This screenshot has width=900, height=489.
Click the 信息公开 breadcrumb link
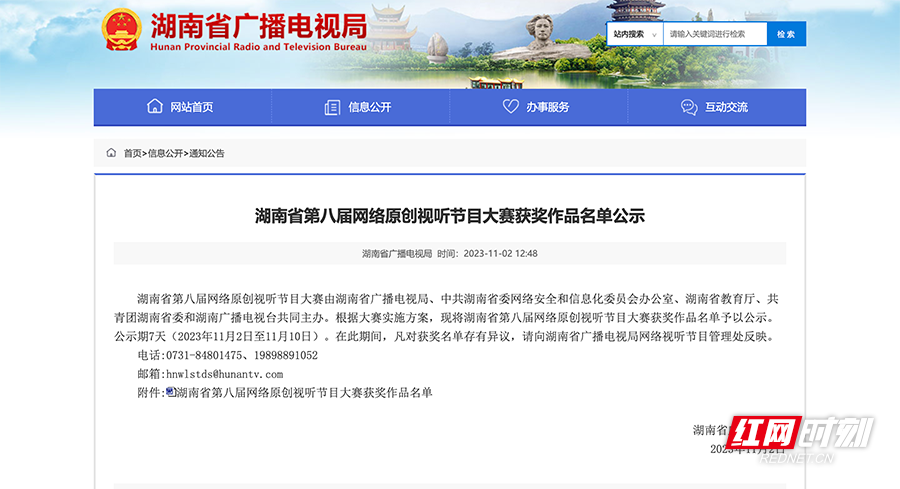pyautogui.click(x=165, y=153)
